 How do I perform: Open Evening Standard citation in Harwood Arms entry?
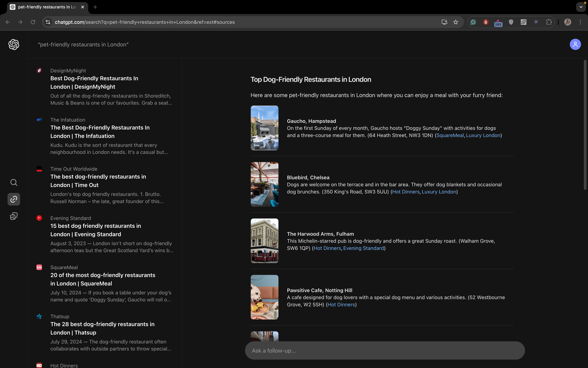[x=363, y=248]
